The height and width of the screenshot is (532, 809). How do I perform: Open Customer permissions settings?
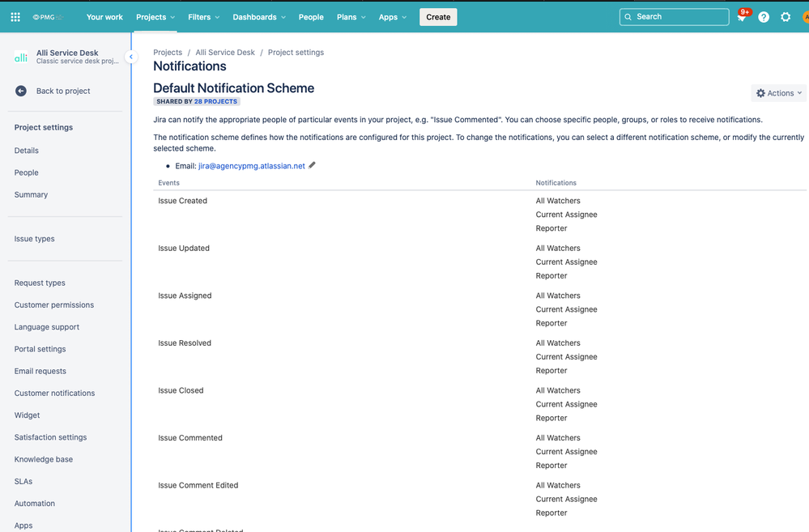click(54, 305)
